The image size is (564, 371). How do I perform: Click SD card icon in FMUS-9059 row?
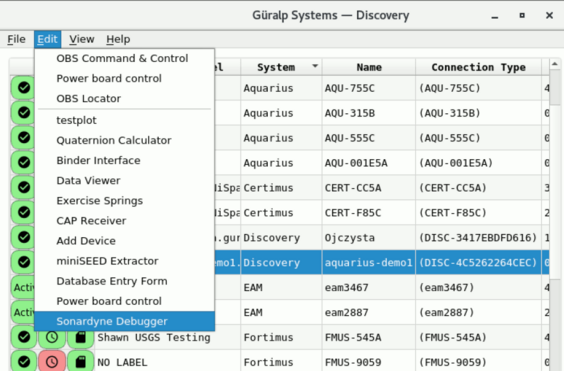[x=81, y=362]
